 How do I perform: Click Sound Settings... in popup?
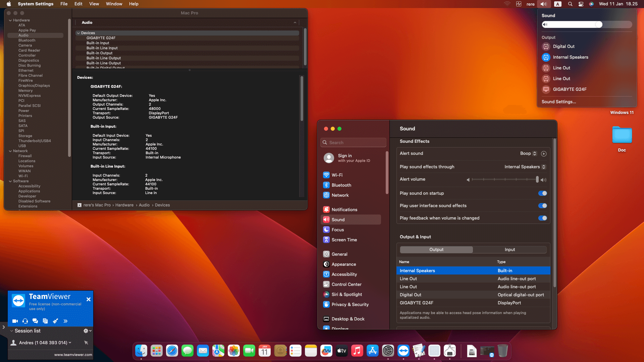click(x=558, y=102)
